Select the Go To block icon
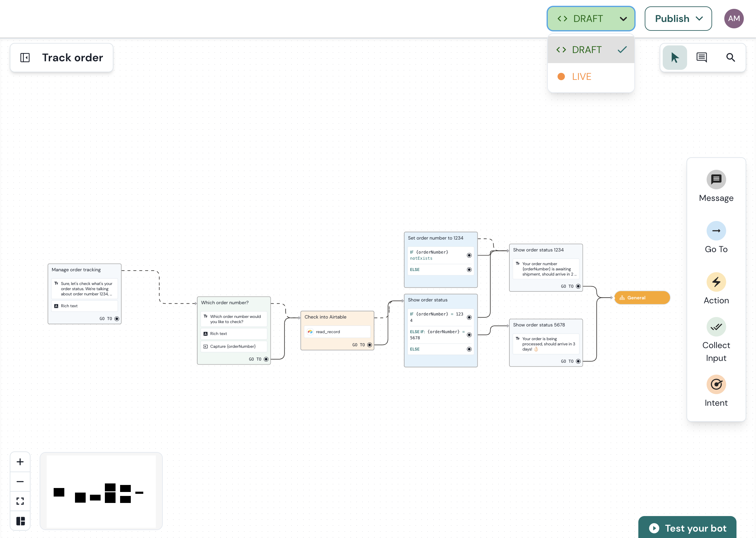The width and height of the screenshot is (756, 538). click(x=716, y=231)
